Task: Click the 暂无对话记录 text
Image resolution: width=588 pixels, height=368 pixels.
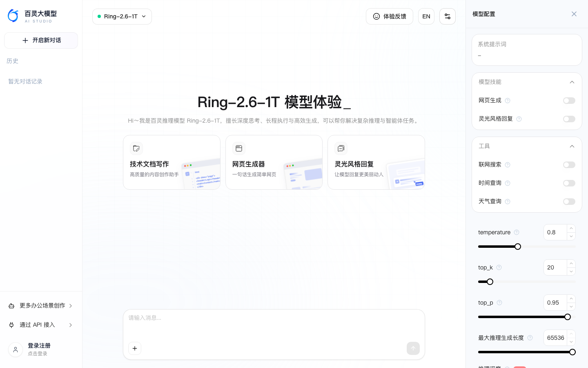Action: (x=25, y=81)
